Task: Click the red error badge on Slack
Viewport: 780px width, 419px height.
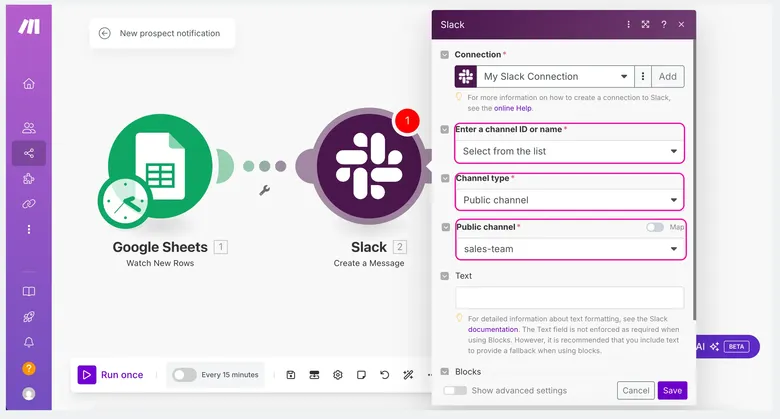Action: 407,120
